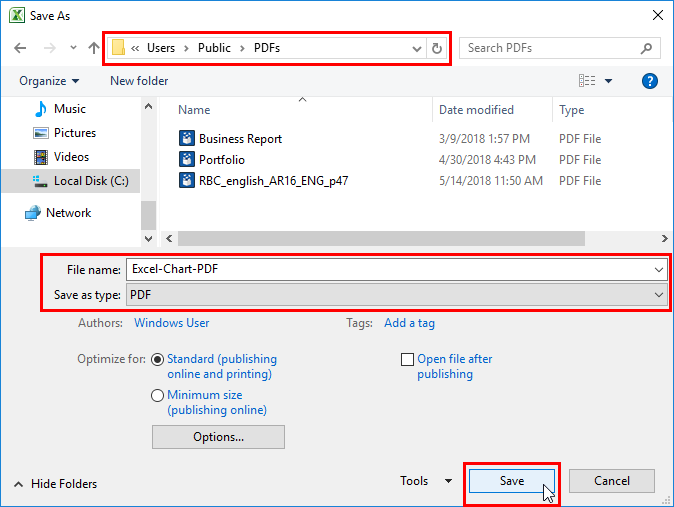Select the Portfolio PDF file icon
The image size is (674, 507).
point(186,160)
